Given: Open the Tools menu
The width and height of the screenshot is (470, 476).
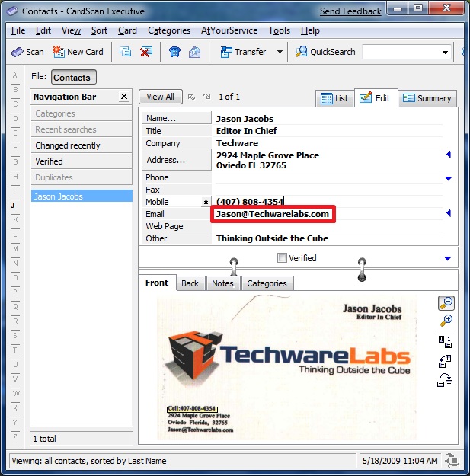Looking at the screenshot, I should pos(279,30).
